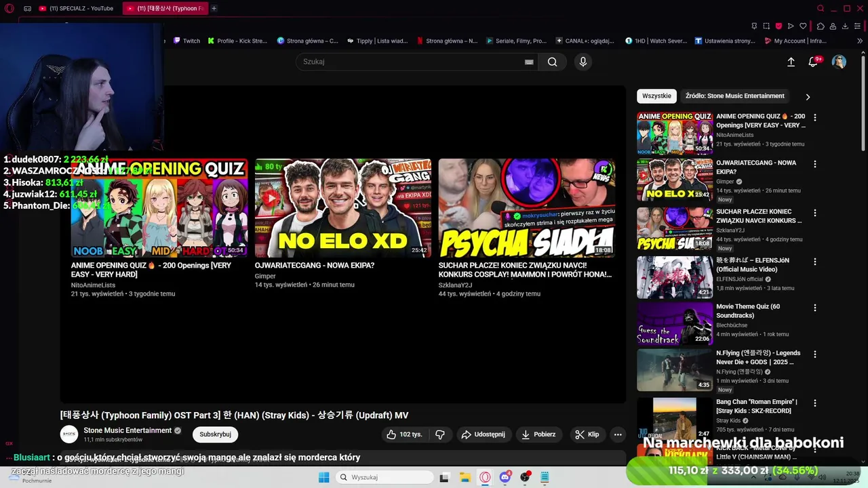Click the YouTube upload create icon

(x=791, y=62)
